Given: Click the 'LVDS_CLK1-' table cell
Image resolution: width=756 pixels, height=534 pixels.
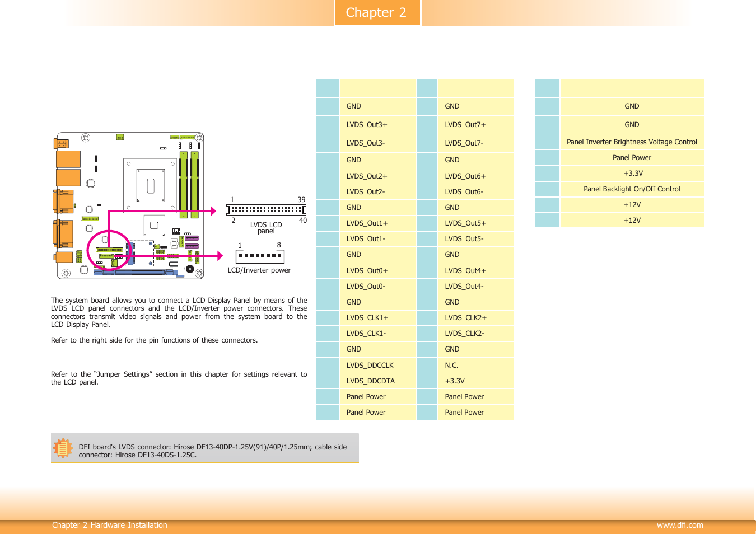Looking at the screenshot, I should [x=377, y=334].
